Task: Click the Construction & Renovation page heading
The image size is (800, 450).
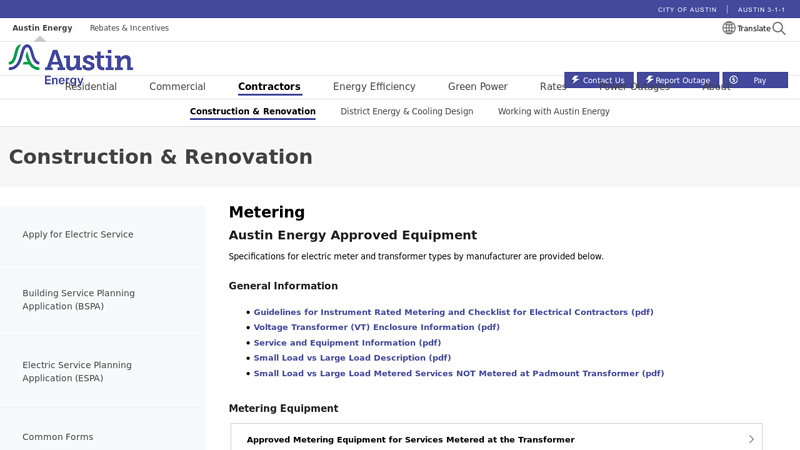Action: [161, 157]
